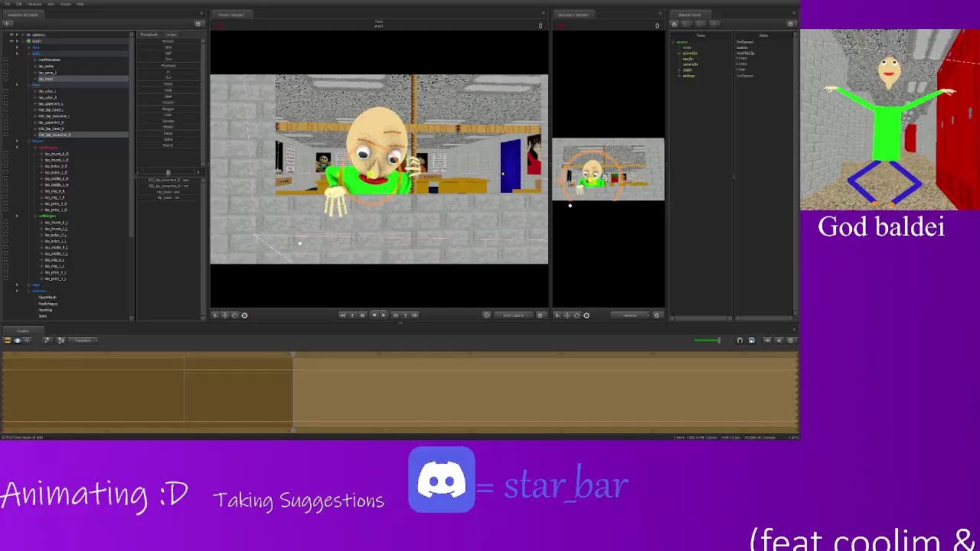Select the Primary Viewport tab
Image resolution: width=980 pixels, height=551 pixels.
click(230, 15)
